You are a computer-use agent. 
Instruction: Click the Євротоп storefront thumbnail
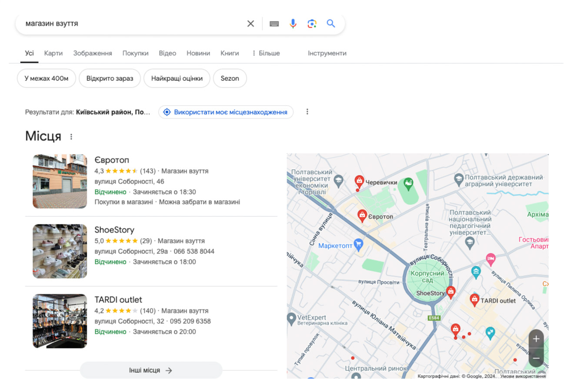point(60,181)
